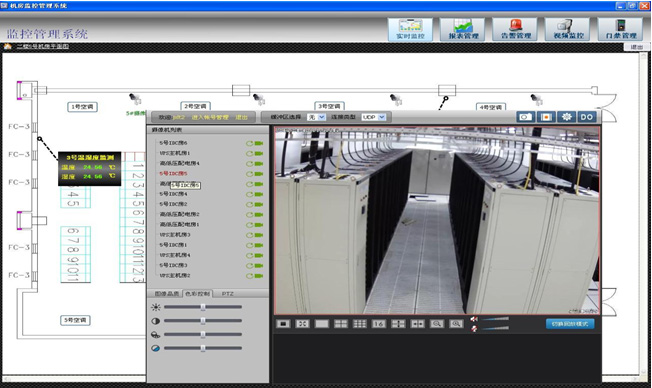
Task: Click green camera icon for 5号IDC房6
Action: tap(259, 143)
